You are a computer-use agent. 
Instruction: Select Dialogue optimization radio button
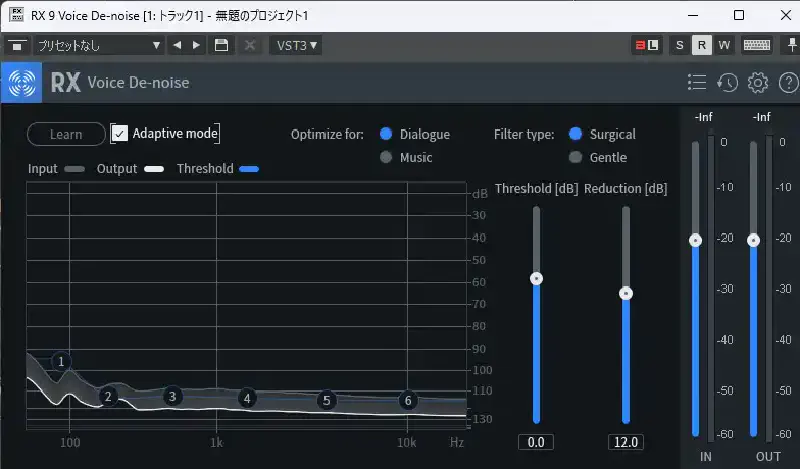coord(386,134)
